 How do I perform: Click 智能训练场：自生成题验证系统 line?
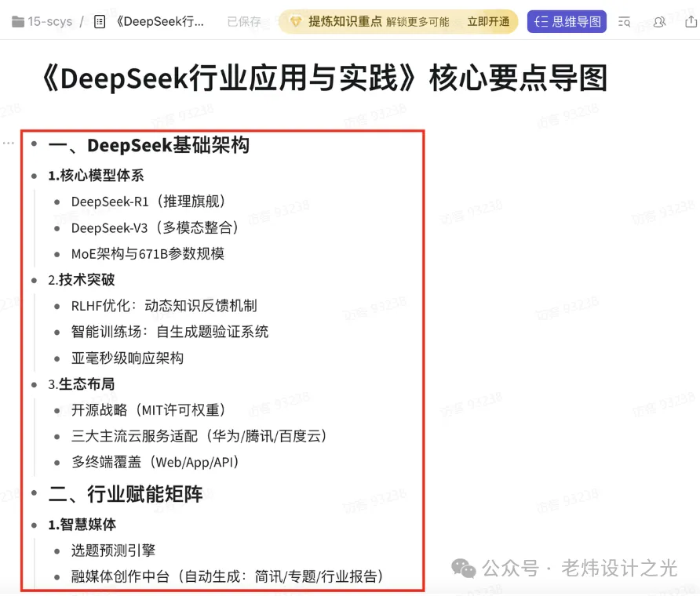tap(170, 332)
